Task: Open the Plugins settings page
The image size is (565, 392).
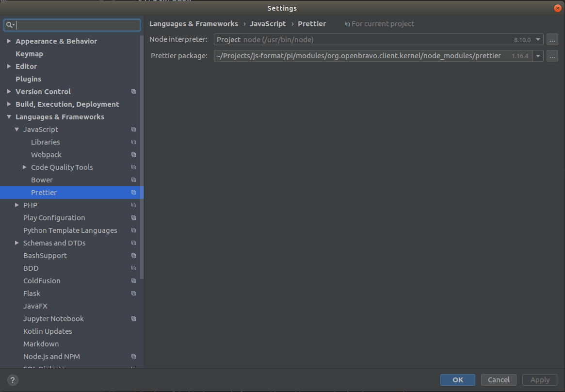Action: coord(28,79)
